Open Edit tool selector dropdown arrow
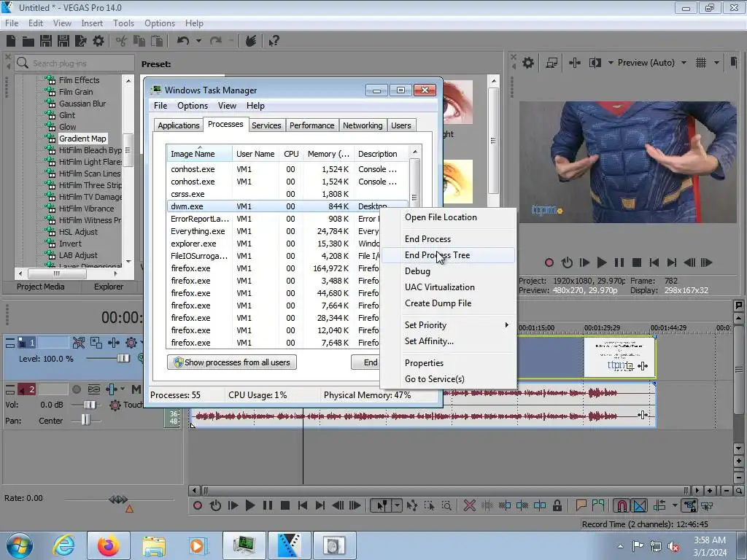Screen dimensions: 747x560 (x=397, y=505)
